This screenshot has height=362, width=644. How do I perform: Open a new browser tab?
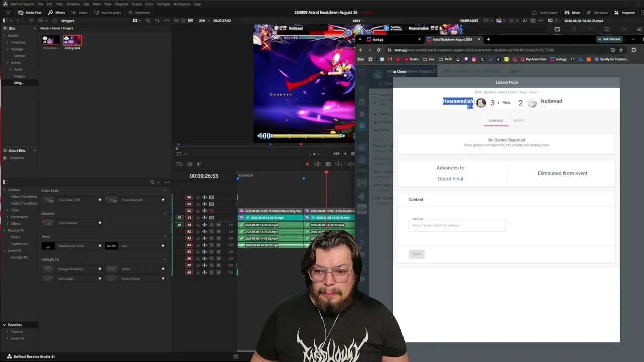[x=488, y=39]
